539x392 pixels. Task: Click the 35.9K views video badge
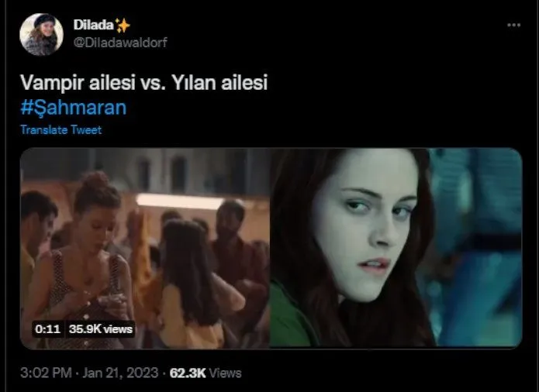(100, 328)
